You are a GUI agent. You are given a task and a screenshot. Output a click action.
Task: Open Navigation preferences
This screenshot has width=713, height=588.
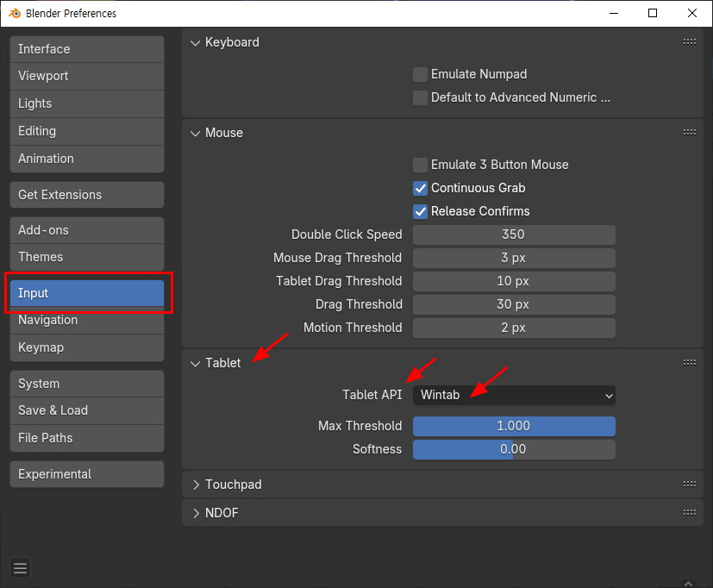(x=87, y=320)
